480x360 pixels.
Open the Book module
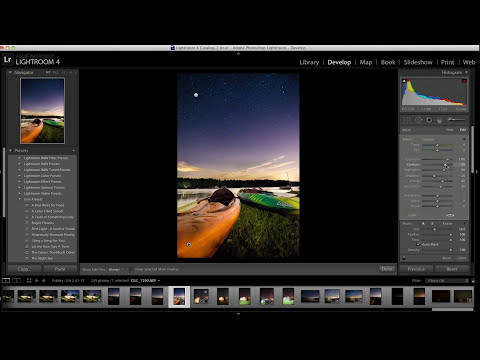388,62
